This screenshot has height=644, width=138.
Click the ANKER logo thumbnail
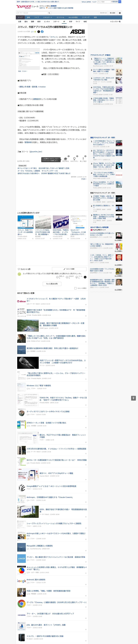point(21,558)
